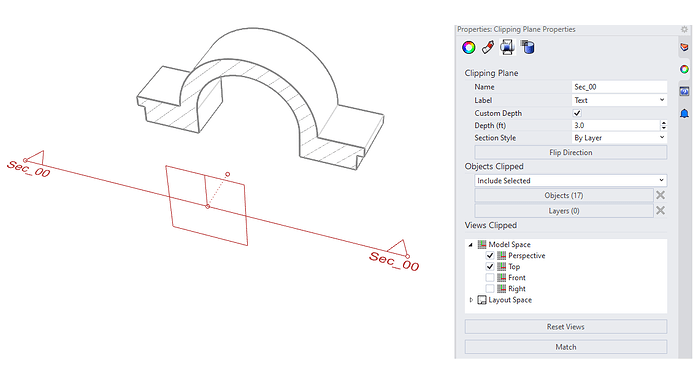The image size is (700, 381).
Task: Click the Layers (0) button
Action: (x=564, y=211)
